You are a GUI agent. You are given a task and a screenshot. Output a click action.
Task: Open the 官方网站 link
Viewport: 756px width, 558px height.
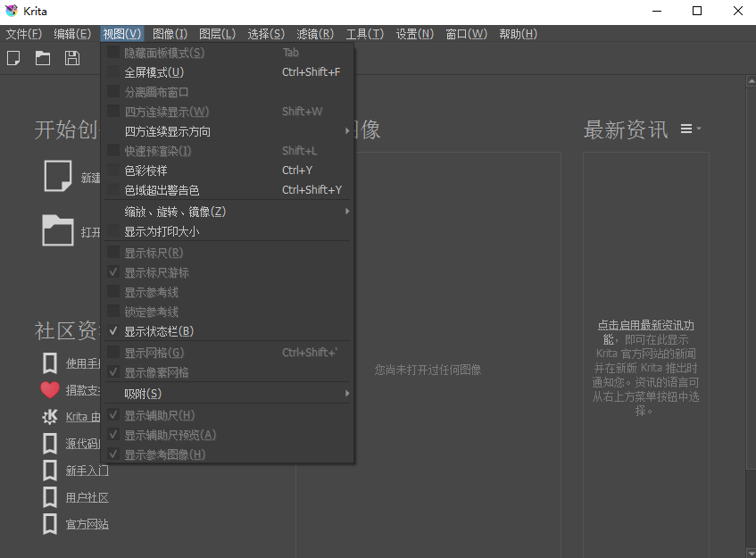pos(87,525)
